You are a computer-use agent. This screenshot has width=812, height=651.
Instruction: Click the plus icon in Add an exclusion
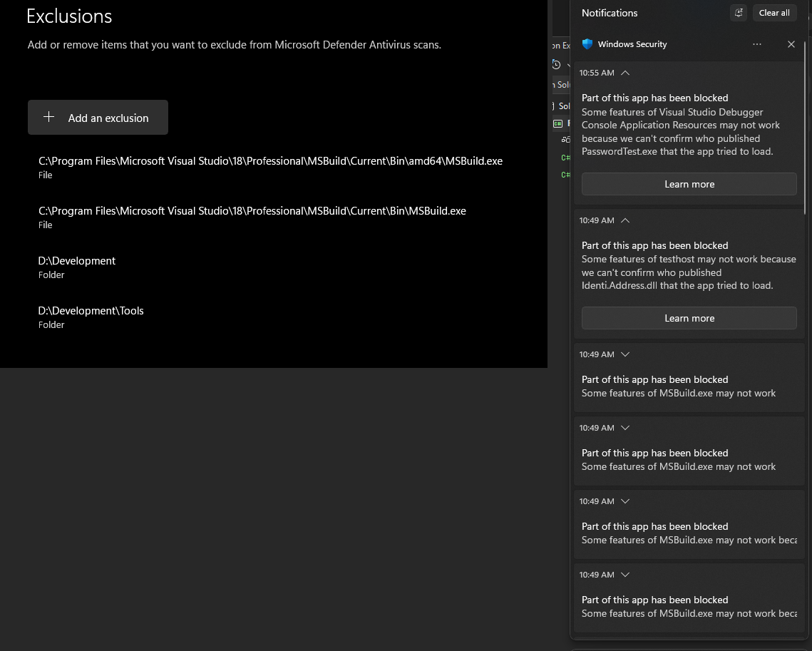click(48, 117)
